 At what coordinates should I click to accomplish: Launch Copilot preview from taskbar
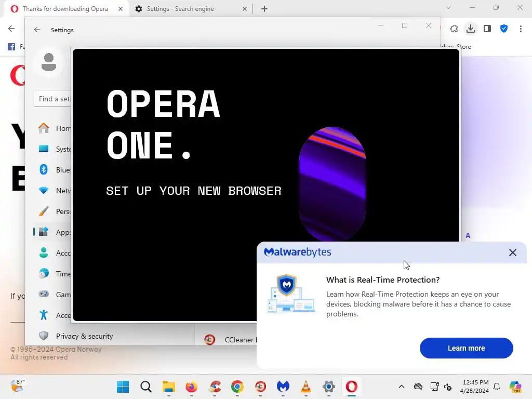(516, 387)
